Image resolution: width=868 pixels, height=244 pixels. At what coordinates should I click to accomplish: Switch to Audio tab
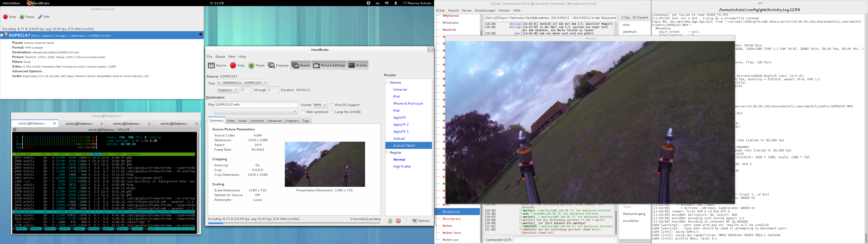point(243,121)
